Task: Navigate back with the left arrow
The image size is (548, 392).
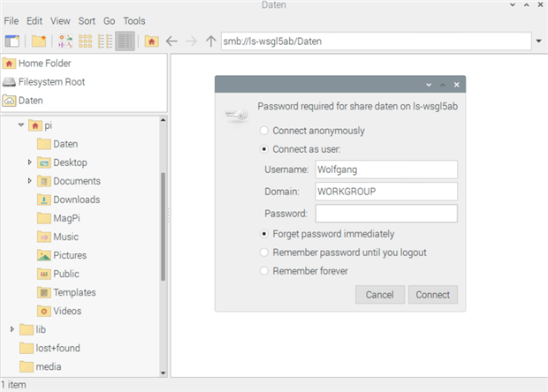Action: pyautogui.click(x=171, y=41)
